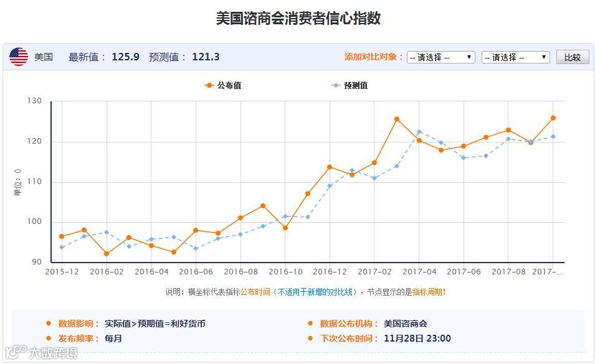The image size is (595, 364).
Task: Click the orange peak point above 2017-02/2017-04
Action: tap(397, 119)
